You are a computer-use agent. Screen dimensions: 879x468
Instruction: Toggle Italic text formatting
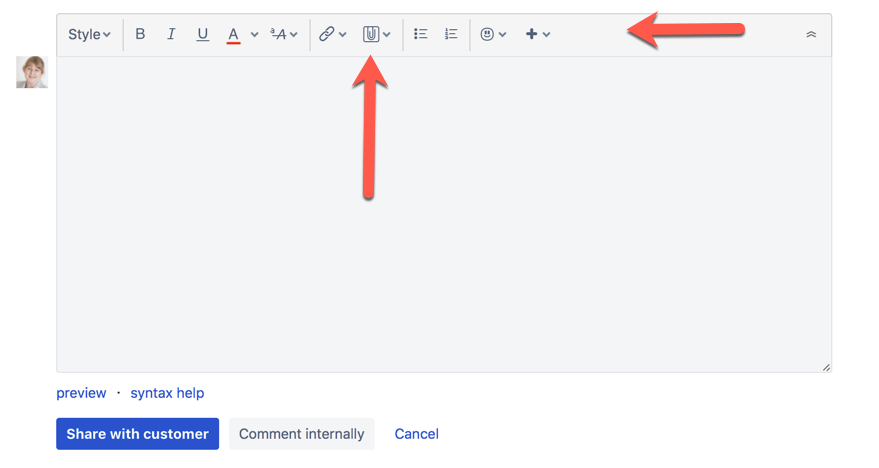[171, 34]
